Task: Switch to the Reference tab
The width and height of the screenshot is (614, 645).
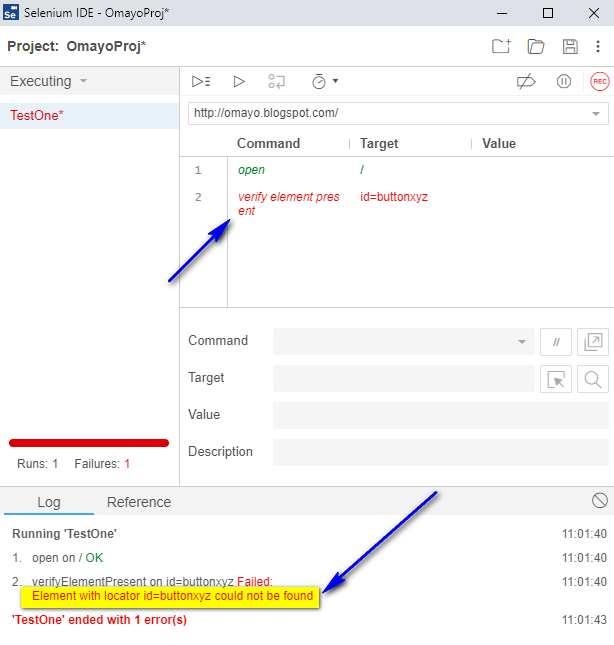Action: (139, 502)
